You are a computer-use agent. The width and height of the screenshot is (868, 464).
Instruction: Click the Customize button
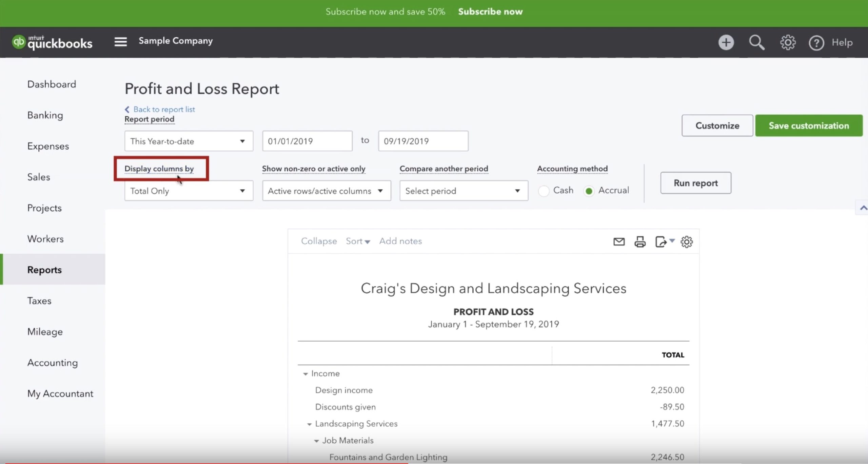[717, 125]
